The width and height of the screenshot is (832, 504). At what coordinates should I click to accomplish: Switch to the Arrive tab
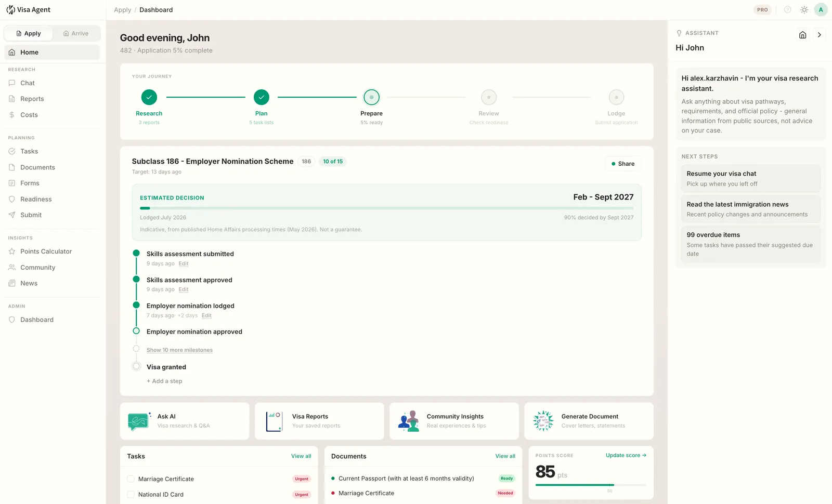76,33
